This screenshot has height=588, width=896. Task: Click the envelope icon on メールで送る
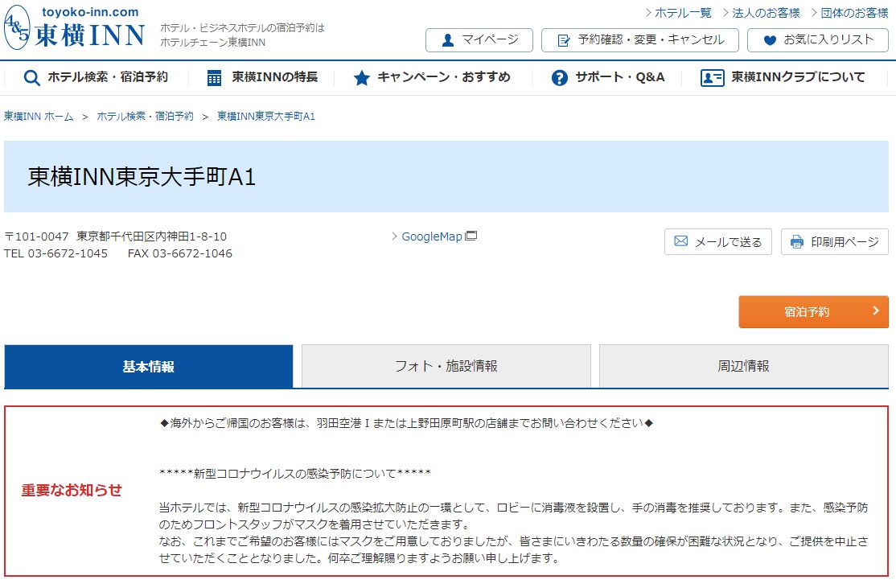(681, 241)
